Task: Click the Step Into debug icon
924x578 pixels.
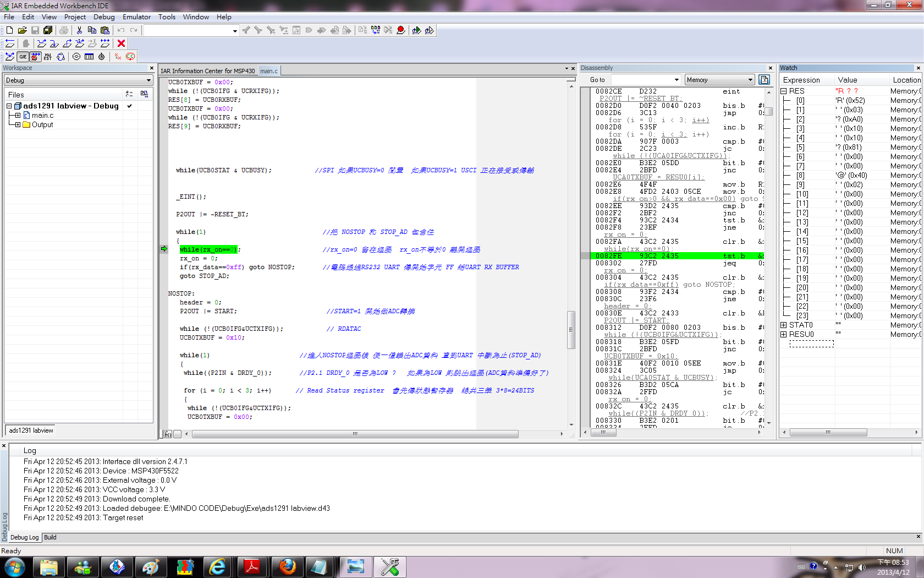Action: tap(54, 43)
